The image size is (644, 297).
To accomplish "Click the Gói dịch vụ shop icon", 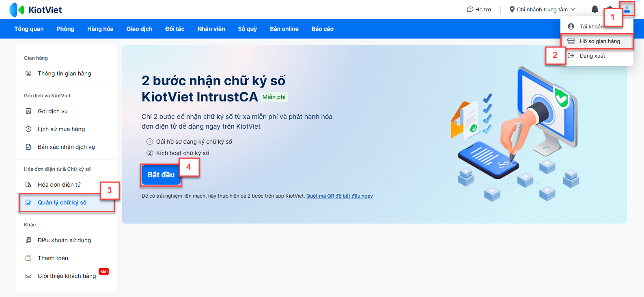I will [x=28, y=111].
